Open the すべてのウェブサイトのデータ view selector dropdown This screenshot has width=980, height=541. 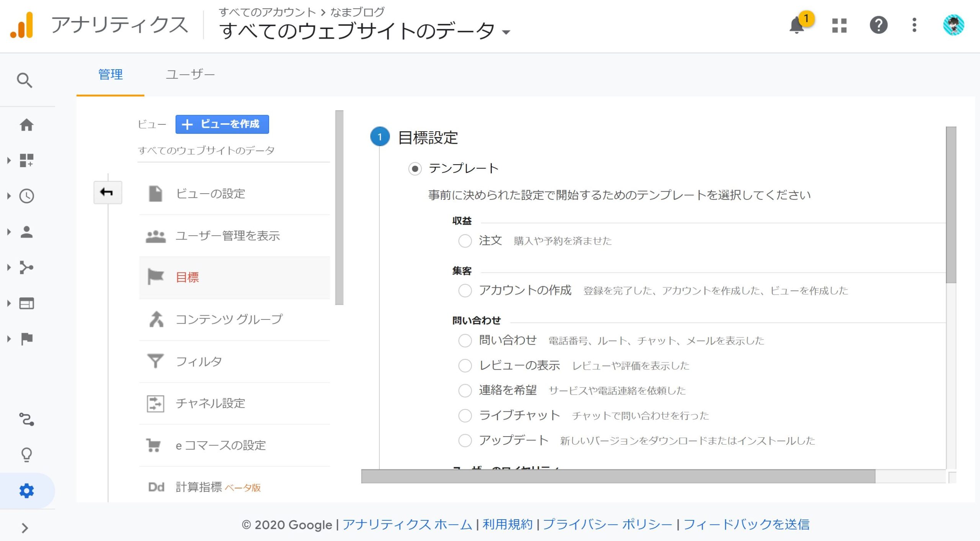click(366, 31)
